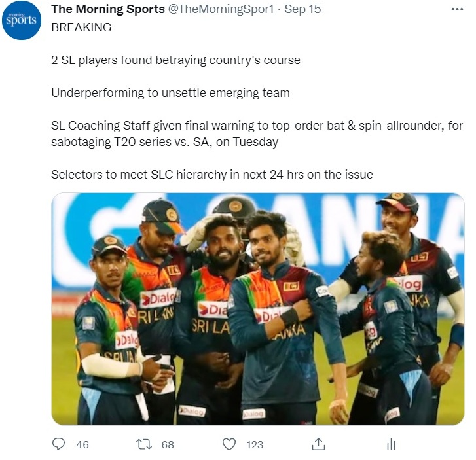
Task: Retweet using the retweet arrows icon
Action: point(144,444)
